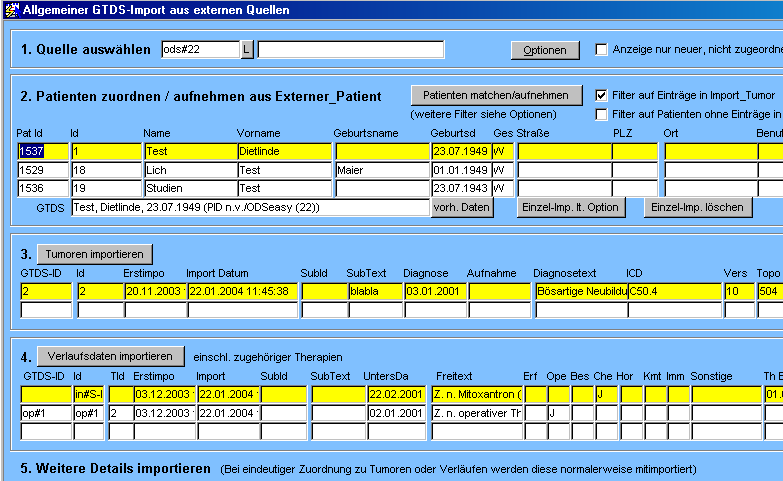783x481 pixels.
Task: Click the GTDS patient summary text field
Action: [x=249, y=207]
